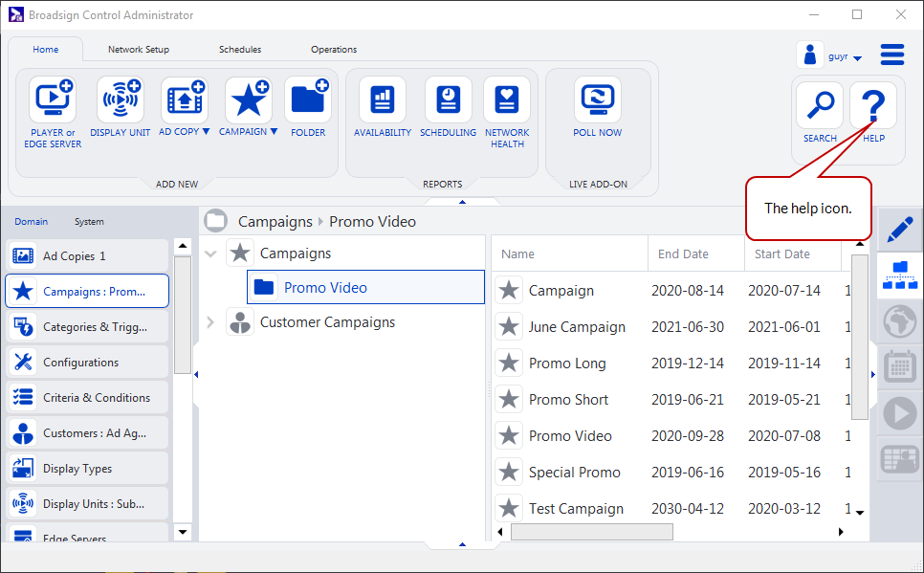Image resolution: width=924 pixels, height=573 pixels.
Task: Click the Campaign star ribbon icon
Action: click(x=248, y=99)
